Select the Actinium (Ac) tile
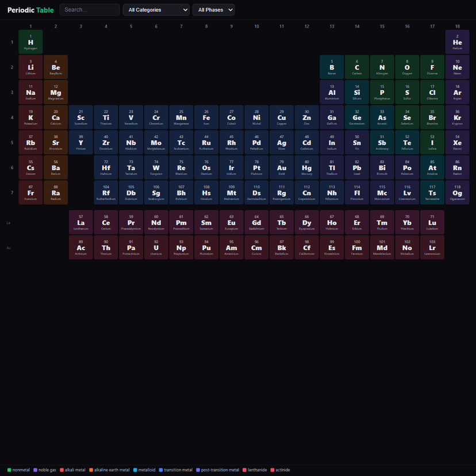 pos(80,247)
